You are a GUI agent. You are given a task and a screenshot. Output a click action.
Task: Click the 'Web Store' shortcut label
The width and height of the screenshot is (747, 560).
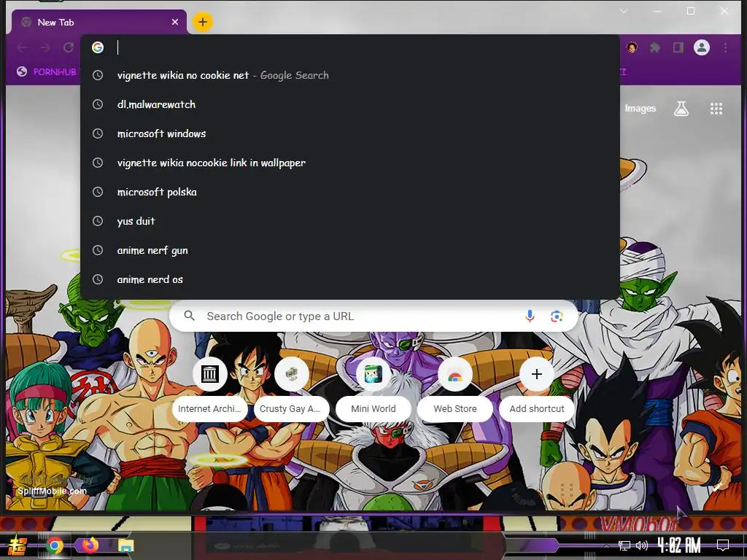(x=455, y=408)
